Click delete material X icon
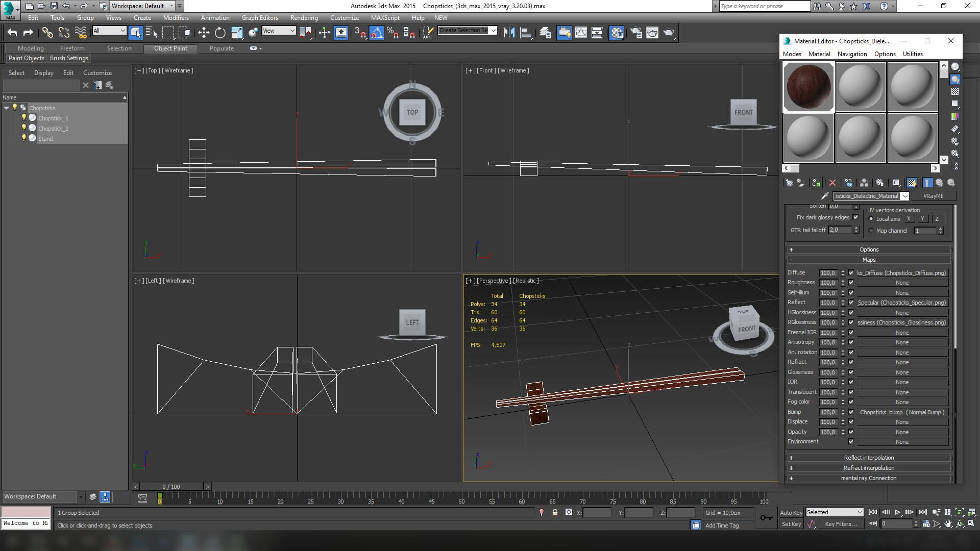This screenshot has width=980, height=551. tap(832, 183)
